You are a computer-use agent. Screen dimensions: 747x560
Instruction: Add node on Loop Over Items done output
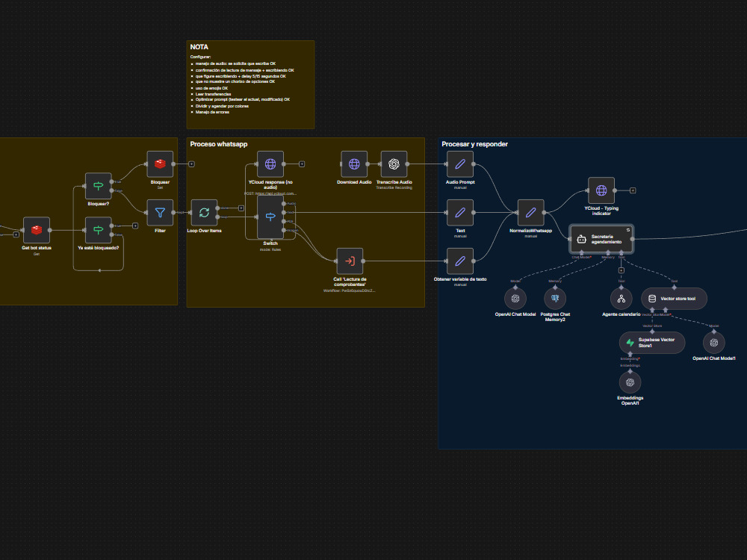(x=241, y=208)
